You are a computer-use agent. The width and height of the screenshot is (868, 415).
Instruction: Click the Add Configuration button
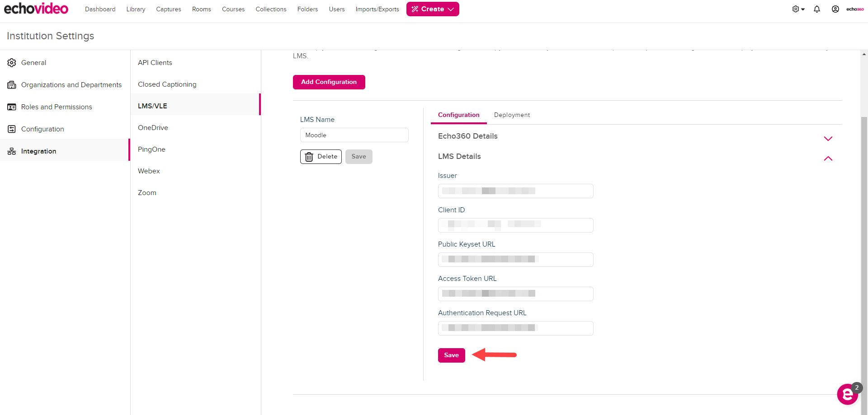[329, 82]
